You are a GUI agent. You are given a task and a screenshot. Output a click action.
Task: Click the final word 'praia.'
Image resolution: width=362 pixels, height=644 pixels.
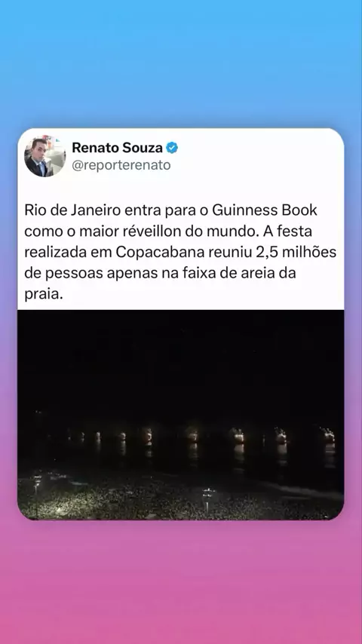[44, 295]
